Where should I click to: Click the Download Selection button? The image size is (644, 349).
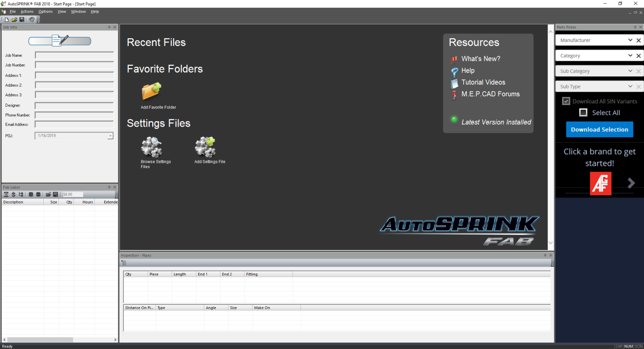click(x=599, y=129)
